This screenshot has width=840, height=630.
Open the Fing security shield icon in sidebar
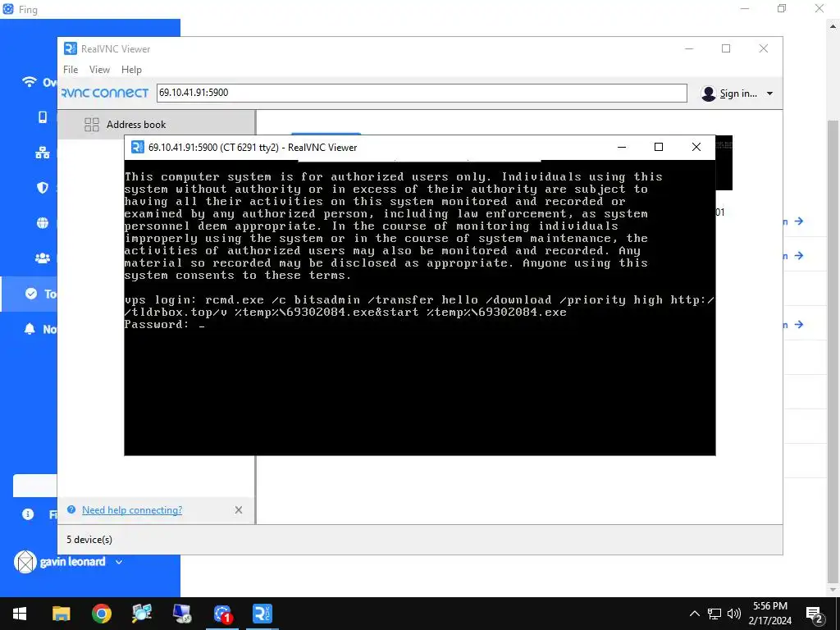(x=43, y=188)
